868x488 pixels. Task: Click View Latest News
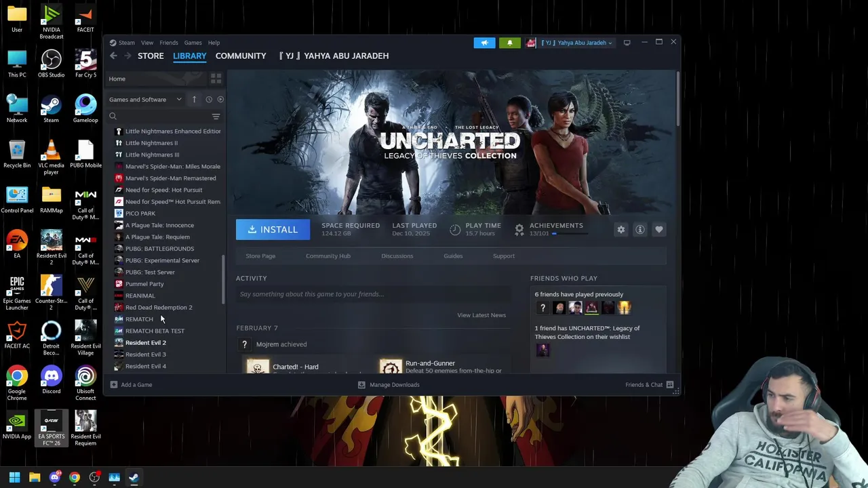pyautogui.click(x=481, y=315)
